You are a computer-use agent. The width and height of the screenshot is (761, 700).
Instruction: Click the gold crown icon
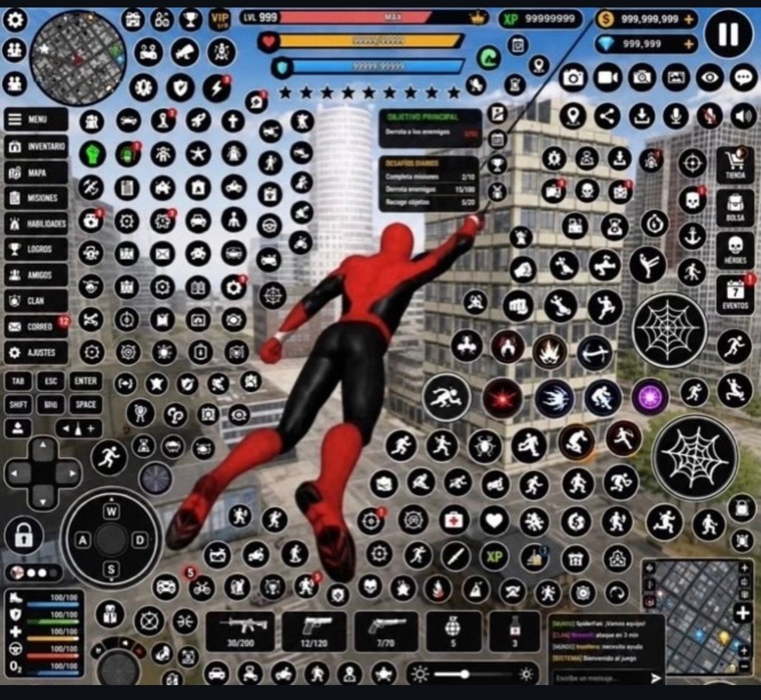coord(477,18)
